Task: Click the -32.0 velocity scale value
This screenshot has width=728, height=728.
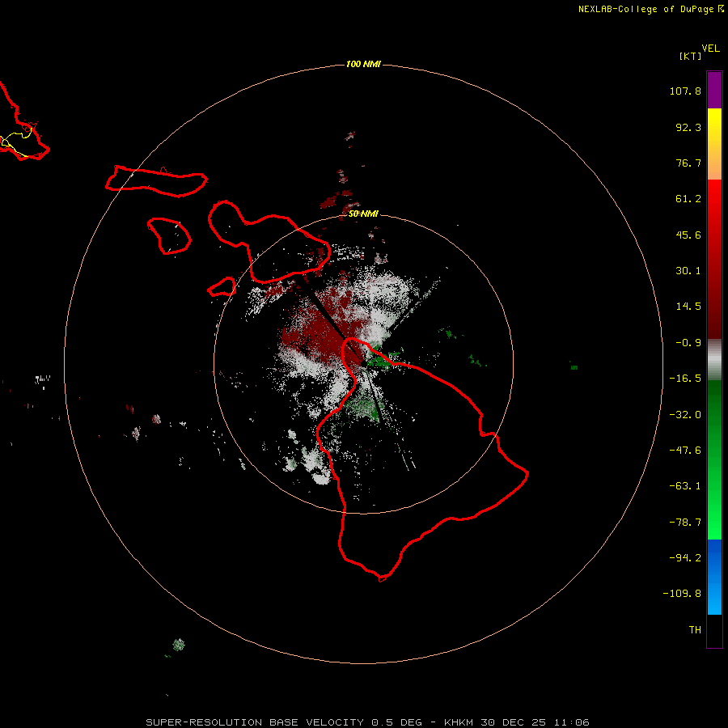Action: pyautogui.click(x=685, y=414)
